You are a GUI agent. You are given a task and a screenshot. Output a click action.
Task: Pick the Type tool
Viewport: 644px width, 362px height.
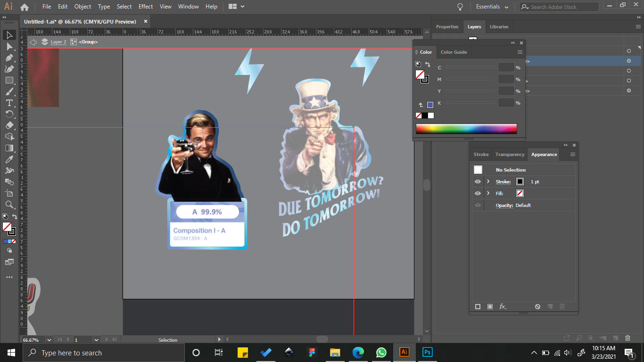click(x=9, y=103)
